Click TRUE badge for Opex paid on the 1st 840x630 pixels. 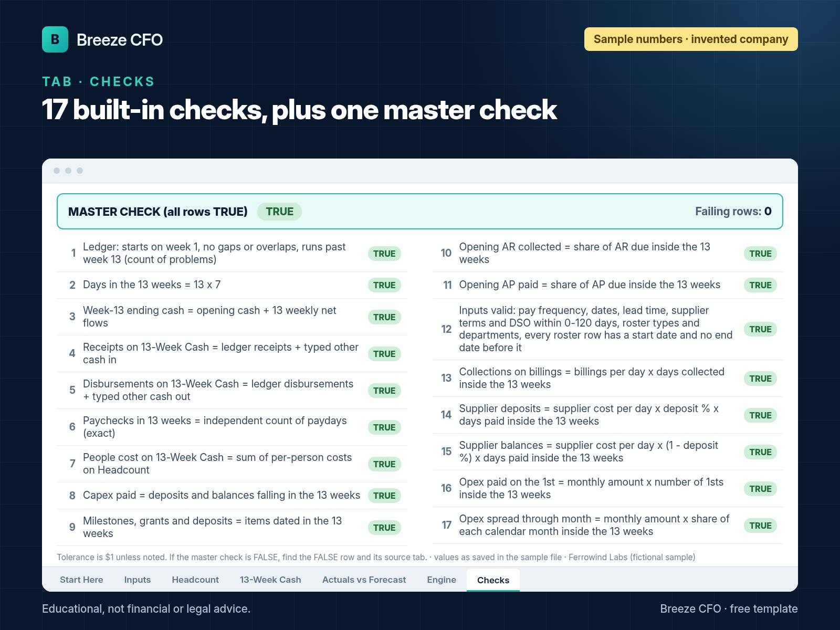pos(760,489)
